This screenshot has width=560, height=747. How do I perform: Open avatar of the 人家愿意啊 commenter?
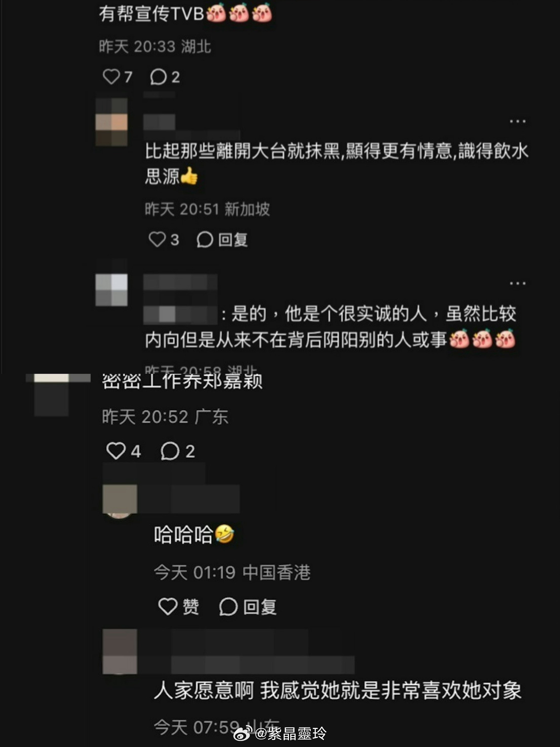(x=120, y=651)
